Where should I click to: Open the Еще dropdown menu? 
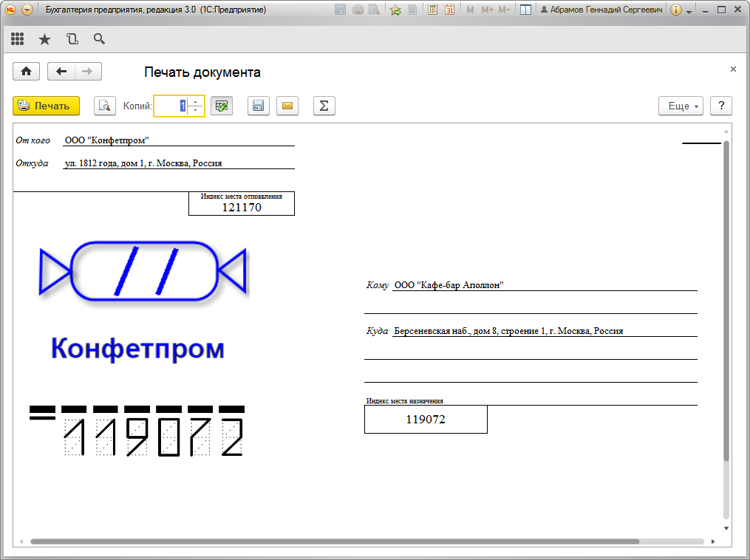(680, 106)
